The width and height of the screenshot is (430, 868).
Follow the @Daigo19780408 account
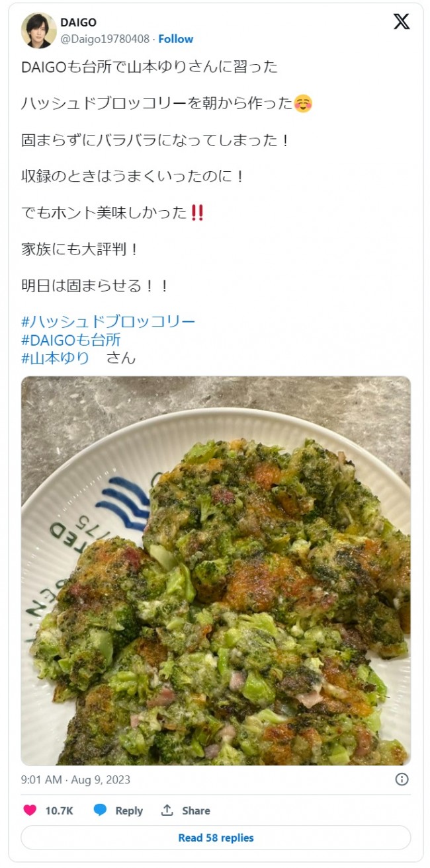point(176,39)
